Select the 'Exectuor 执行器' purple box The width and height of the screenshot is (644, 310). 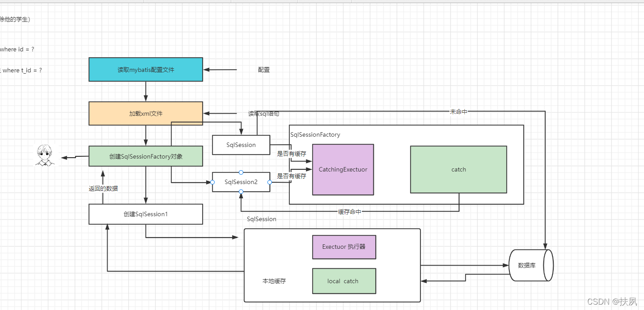coord(344,247)
